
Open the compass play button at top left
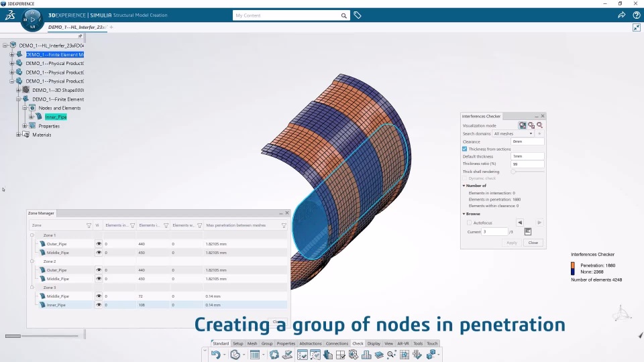click(32, 19)
